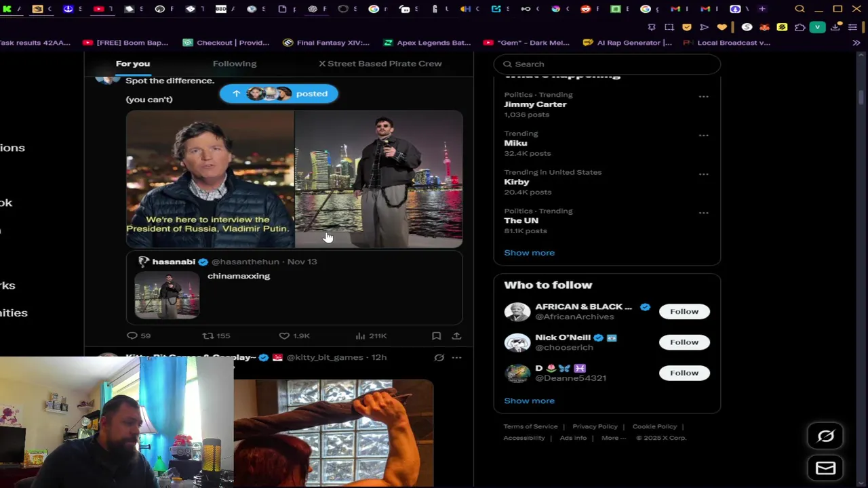The image size is (868, 488).
Task: Bookmark the Spot the difference post
Action: 437,335
